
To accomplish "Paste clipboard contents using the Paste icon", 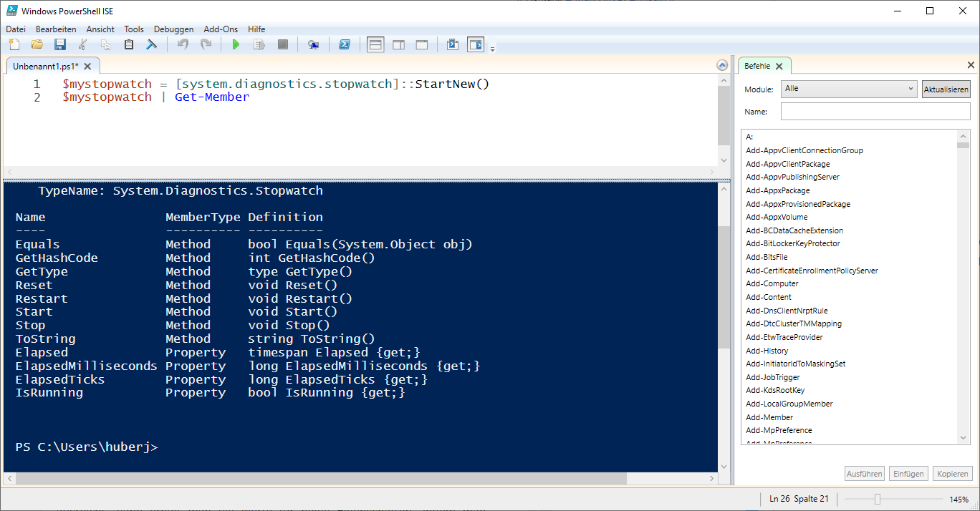I will (x=128, y=44).
